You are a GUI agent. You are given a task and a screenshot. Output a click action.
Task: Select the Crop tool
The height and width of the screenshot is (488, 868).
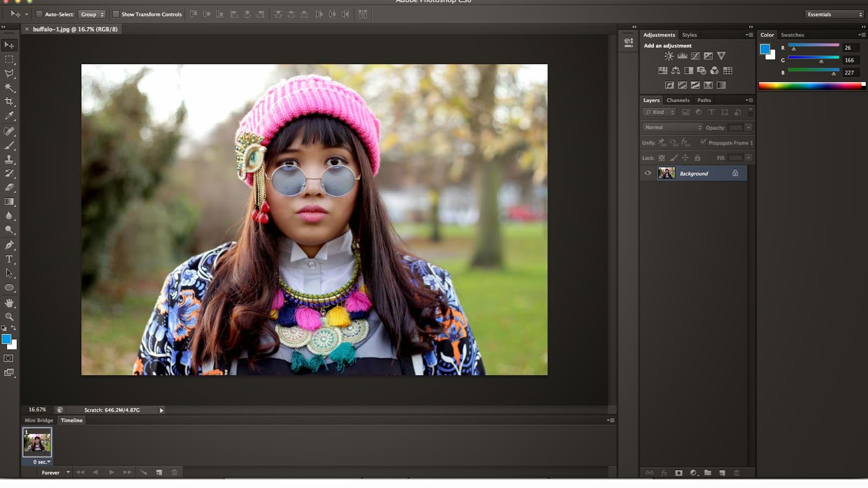point(9,102)
